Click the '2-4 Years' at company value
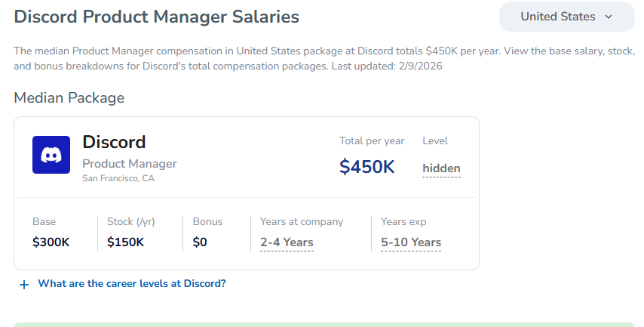644x327 pixels. tap(287, 242)
